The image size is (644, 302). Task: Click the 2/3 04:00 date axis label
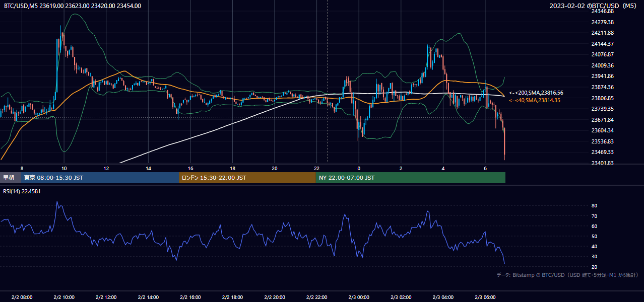click(x=443, y=297)
